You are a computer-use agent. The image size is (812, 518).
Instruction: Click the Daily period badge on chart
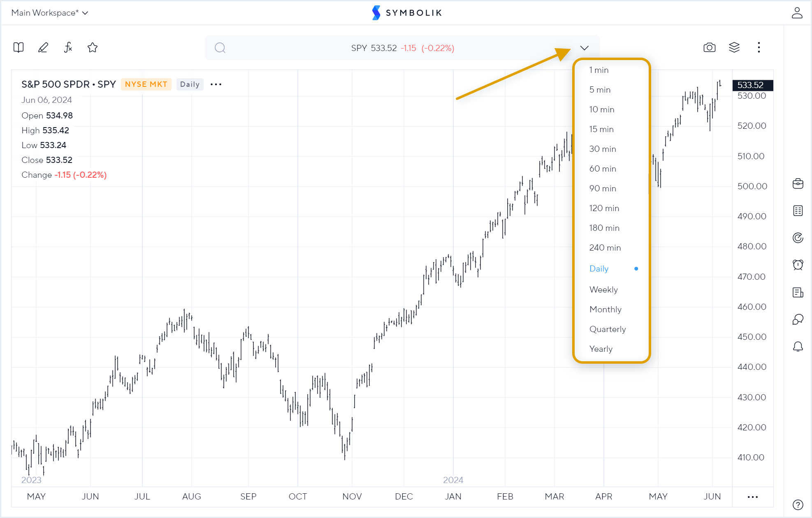190,84
